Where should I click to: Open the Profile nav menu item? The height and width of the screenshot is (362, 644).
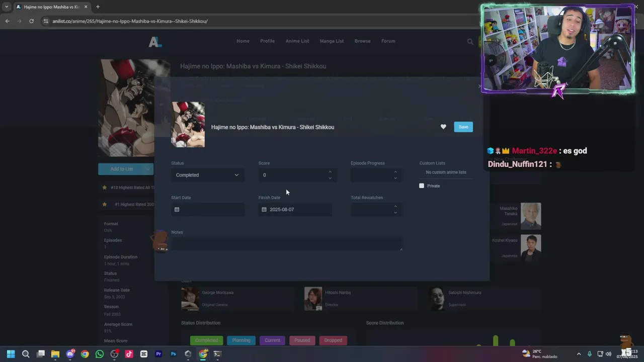coord(267,41)
